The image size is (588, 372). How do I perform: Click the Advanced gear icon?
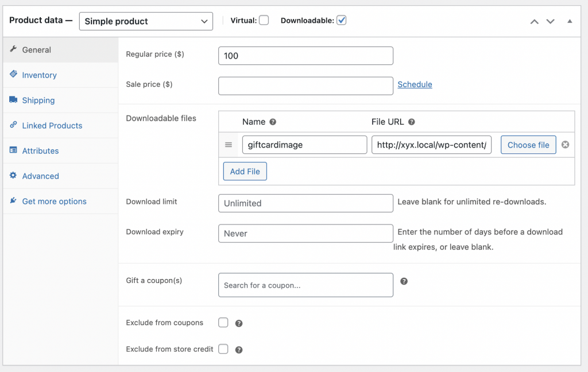(13, 175)
